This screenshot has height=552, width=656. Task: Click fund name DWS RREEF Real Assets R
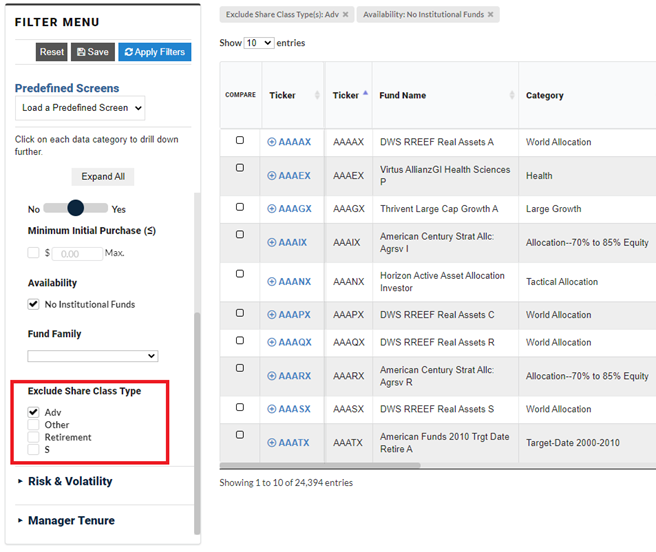coord(437,342)
